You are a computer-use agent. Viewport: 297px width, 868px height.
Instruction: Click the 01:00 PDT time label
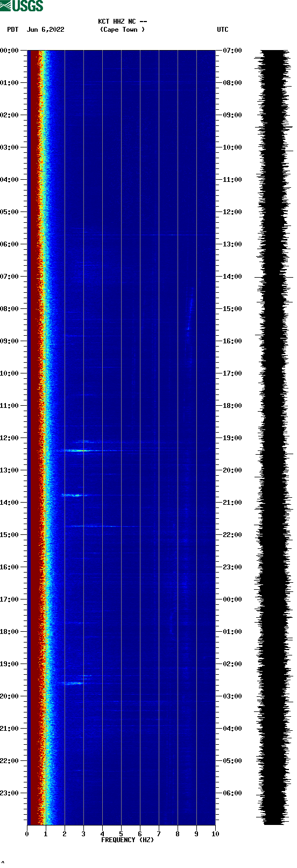[x=10, y=83]
